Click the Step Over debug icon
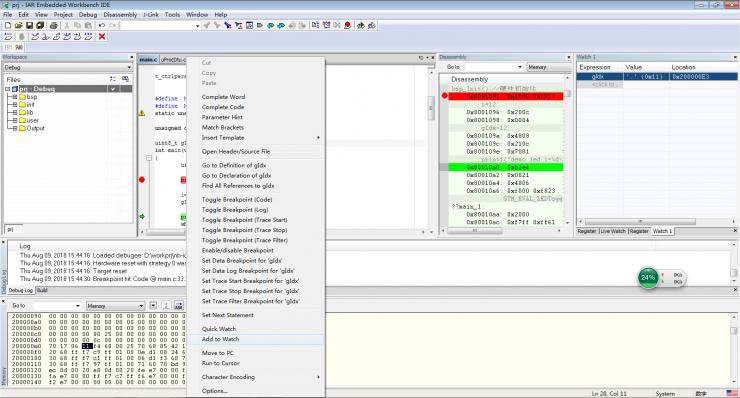 [35, 36]
